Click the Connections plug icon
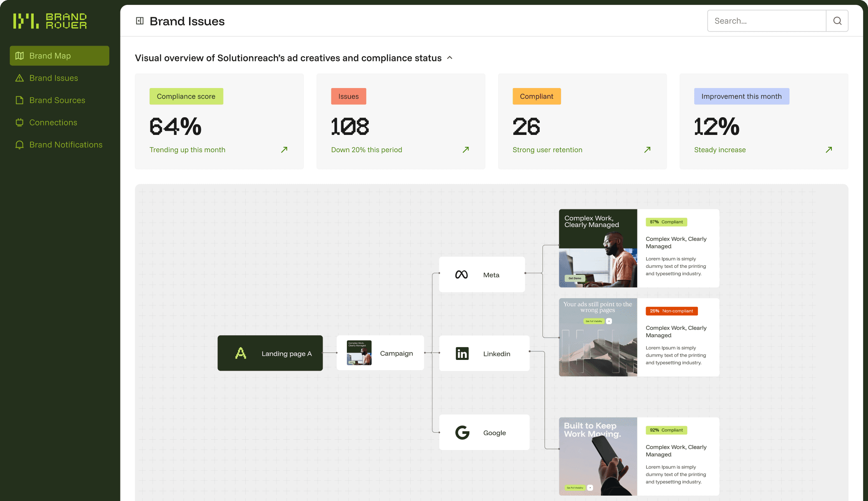Screen dimensions: 868x501 19,122
